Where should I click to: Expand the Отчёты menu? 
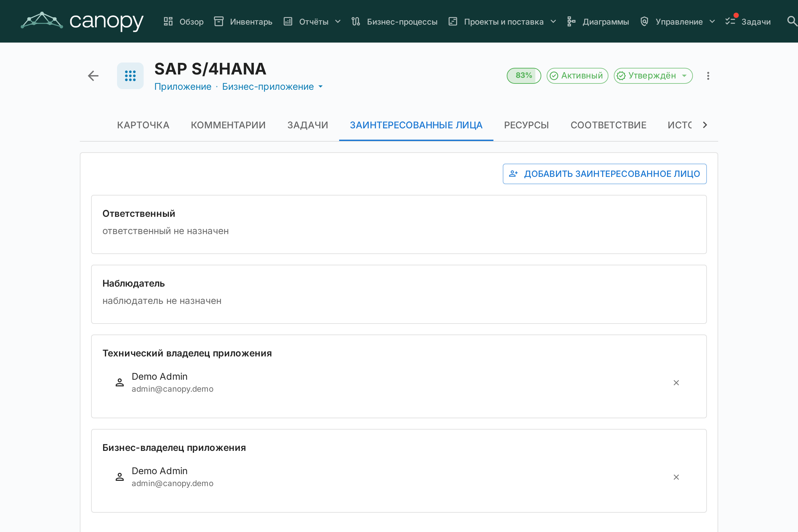pyautogui.click(x=338, y=22)
